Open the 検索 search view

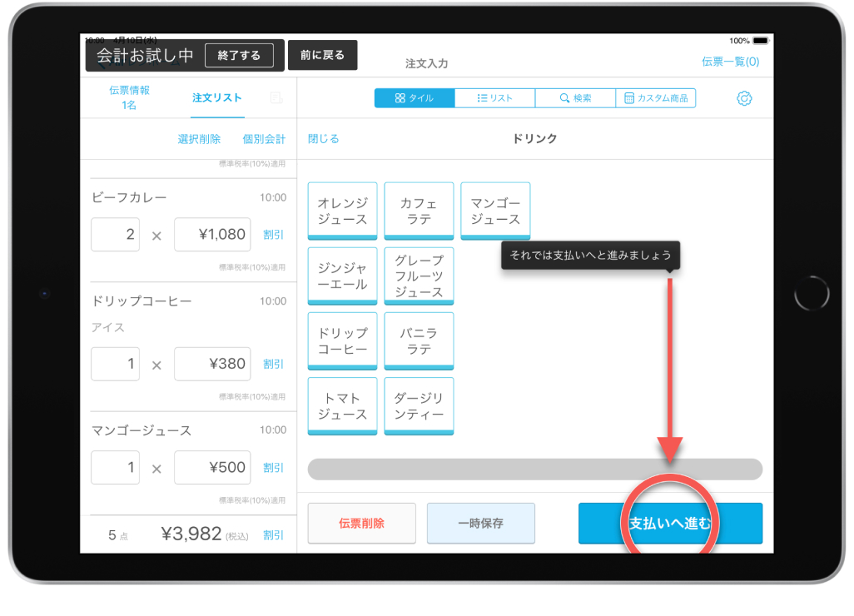pyautogui.click(x=575, y=98)
